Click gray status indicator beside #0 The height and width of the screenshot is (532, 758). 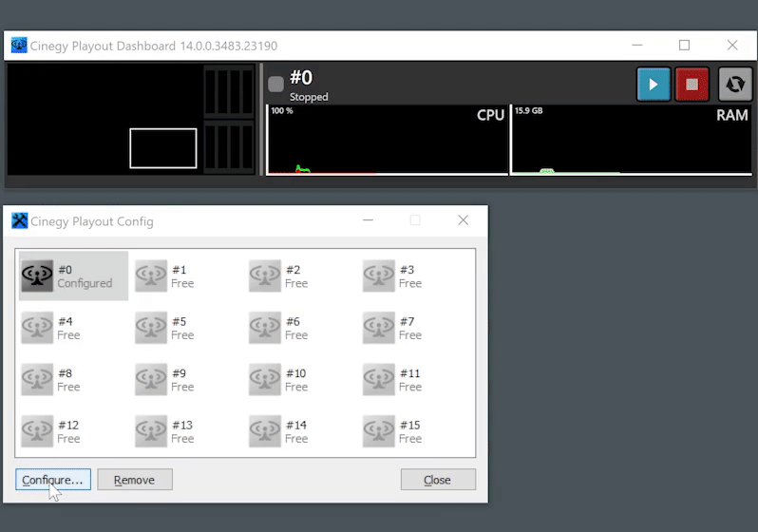pos(275,85)
